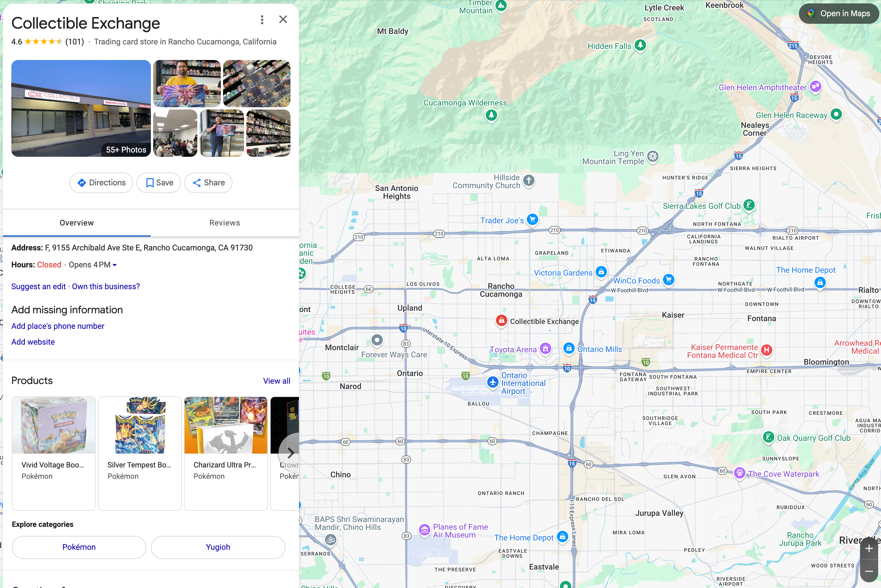The width and height of the screenshot is (881, 588).
Task: Open the storefront photo with 55+ Photos
Action: [81, 108]
